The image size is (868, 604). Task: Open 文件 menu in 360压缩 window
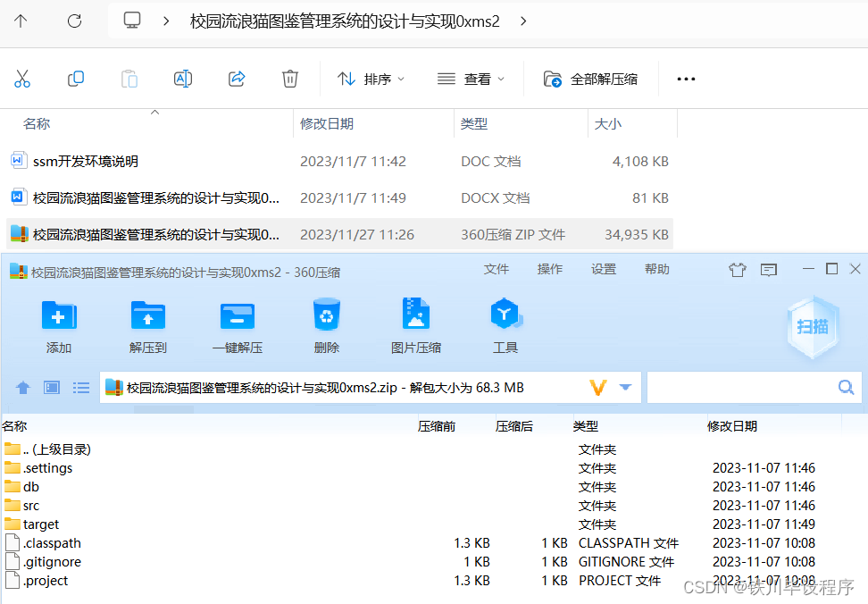[x=496, y=269]
